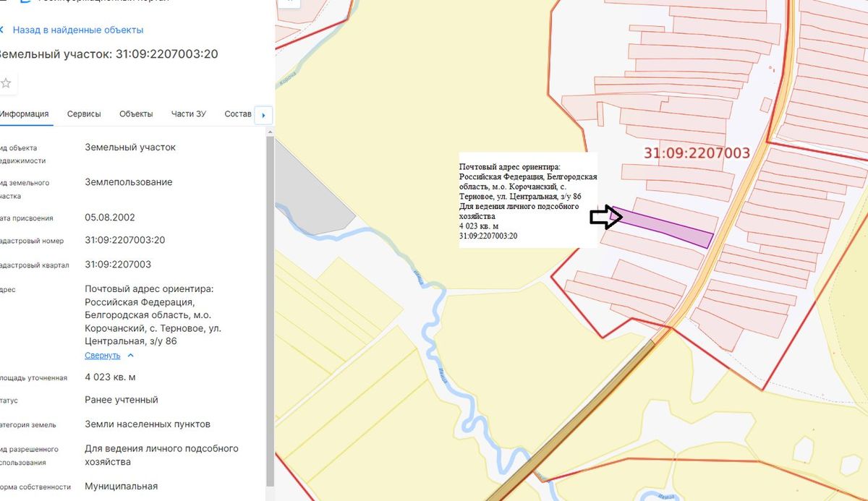Click the cadastral number value 31:09:2207003:20
Image resolution: width=868 pixels, height=501 pixels.
coord(125,240)
